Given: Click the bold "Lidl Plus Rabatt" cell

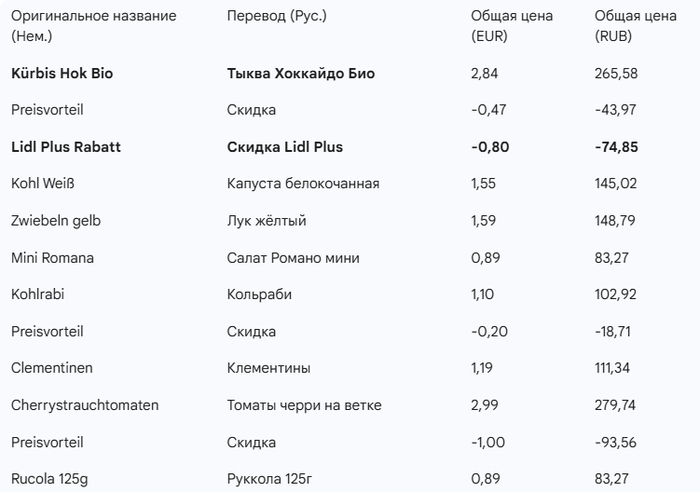Looking at the screenshot, I should (65, 147).
